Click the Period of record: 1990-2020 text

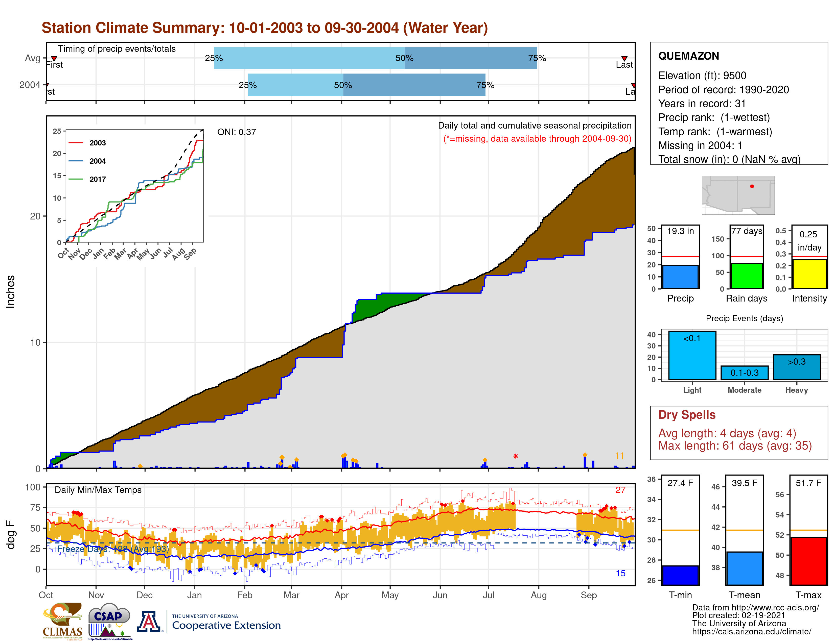[x=724, y=90]
